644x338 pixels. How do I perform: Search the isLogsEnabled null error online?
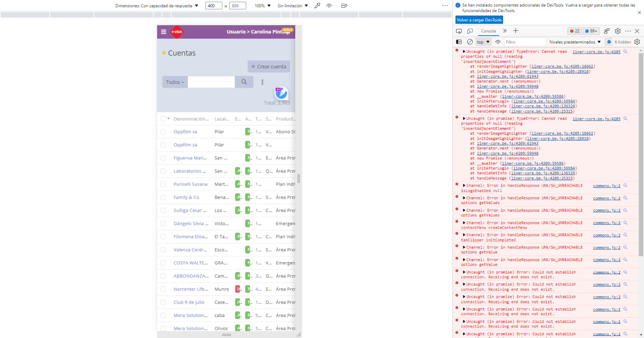[625, 186]
